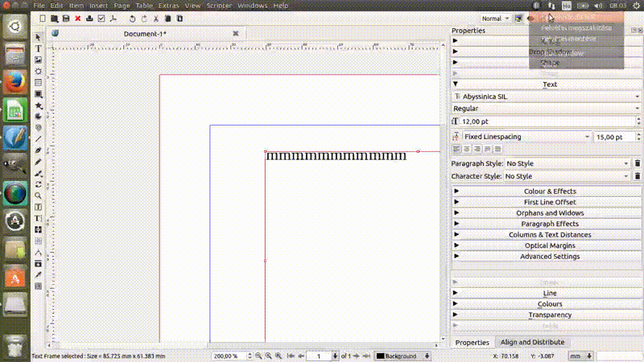
Task: Open the Paragraph Style dropdown
Action: (567, 163)
